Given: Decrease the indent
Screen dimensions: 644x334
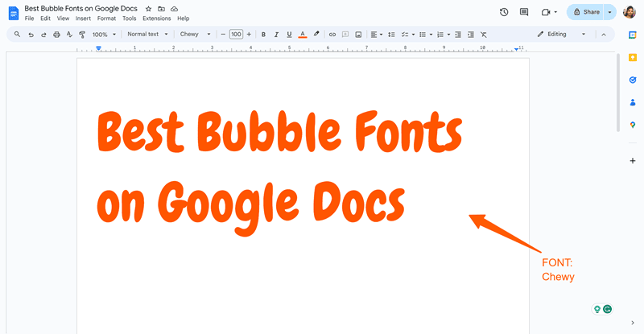Looking at the screenshot, I should (458, 35).
